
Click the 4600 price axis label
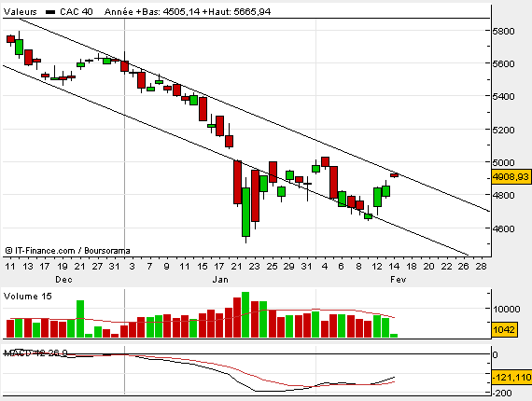tap(504, 228)
